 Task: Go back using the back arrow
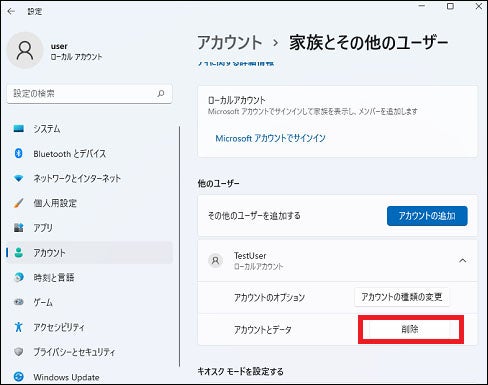11,11
